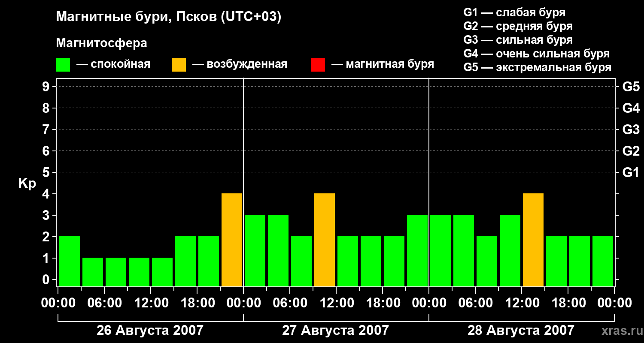644x343 pixels.
Task: Click the '28 Августа 2007' date label
Action: pyautogui.click(x=521, y=331)
